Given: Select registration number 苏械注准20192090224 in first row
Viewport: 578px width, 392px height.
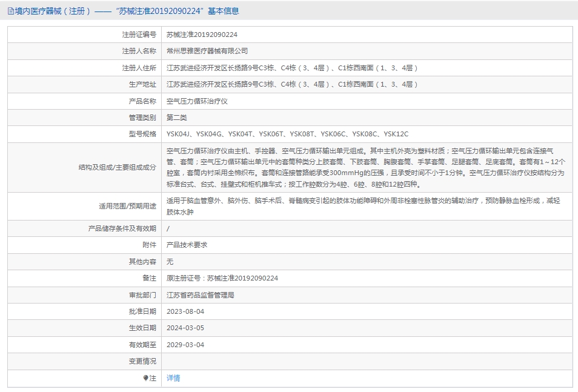Looking at the screenshot, I should coord(202,35).
